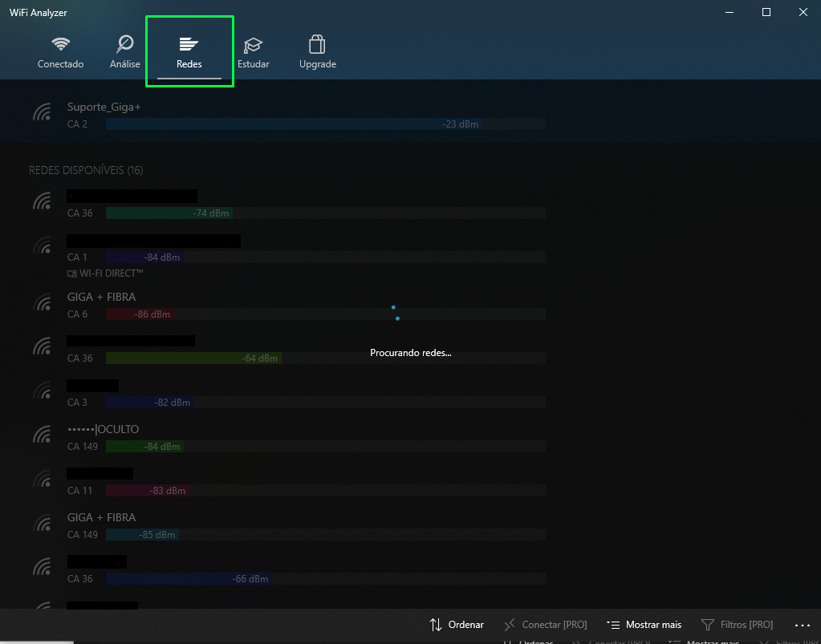
Task: Open Filtros [PRO] filter option
Action: coord(737,624)
